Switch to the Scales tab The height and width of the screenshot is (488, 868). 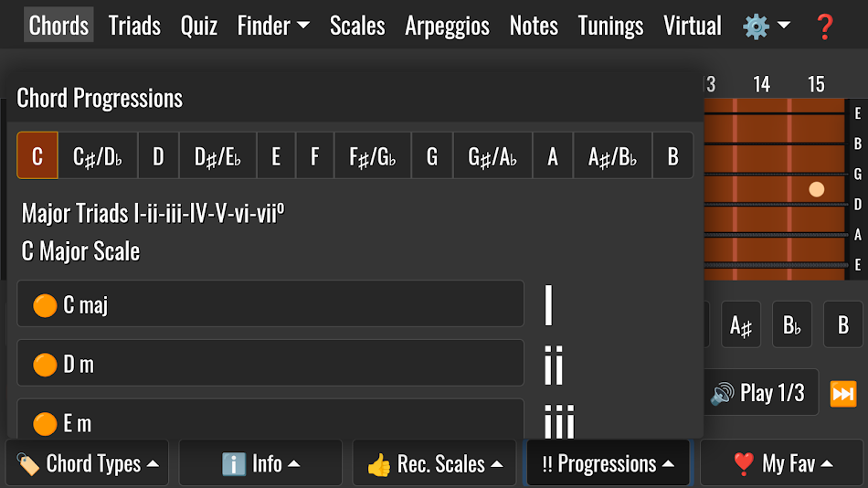pyautogui.click(x=356, y=26)
